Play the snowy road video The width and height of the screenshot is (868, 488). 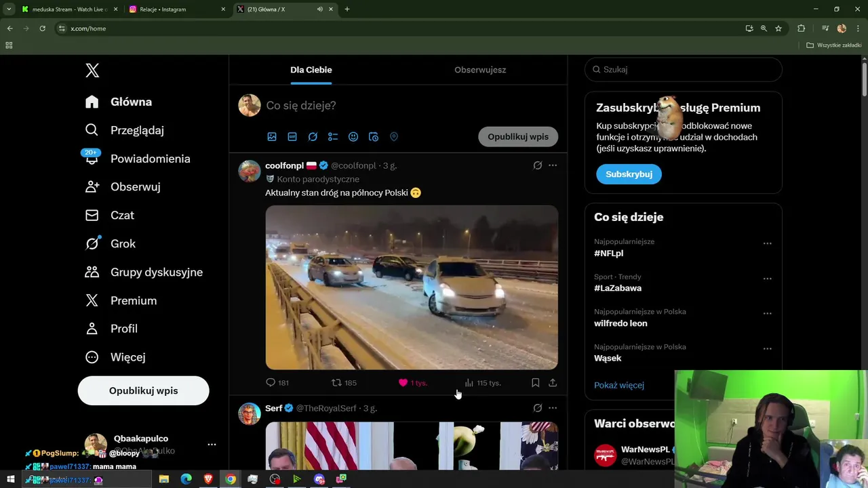(412, 287)
